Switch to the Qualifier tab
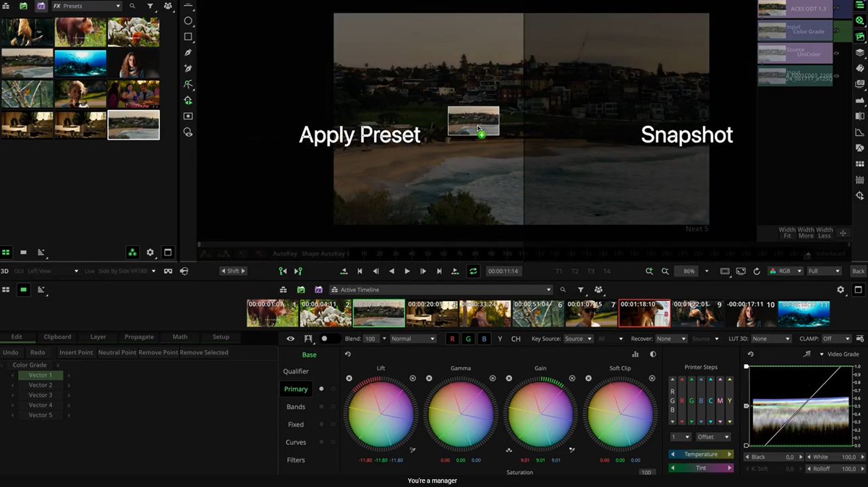Screen dimensions: 868x487 296,371
